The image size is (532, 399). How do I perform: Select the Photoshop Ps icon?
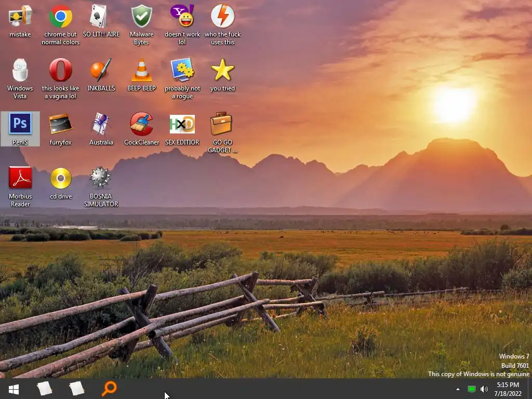(x=20, y=124)
